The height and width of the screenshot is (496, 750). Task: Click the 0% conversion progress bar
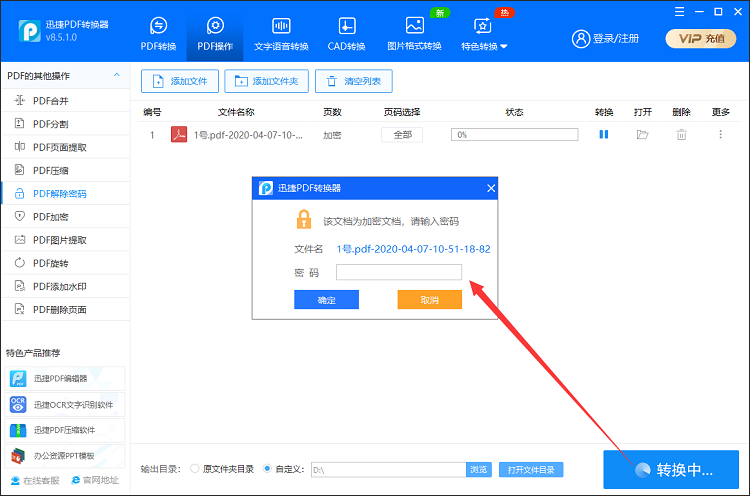point(514,135)
